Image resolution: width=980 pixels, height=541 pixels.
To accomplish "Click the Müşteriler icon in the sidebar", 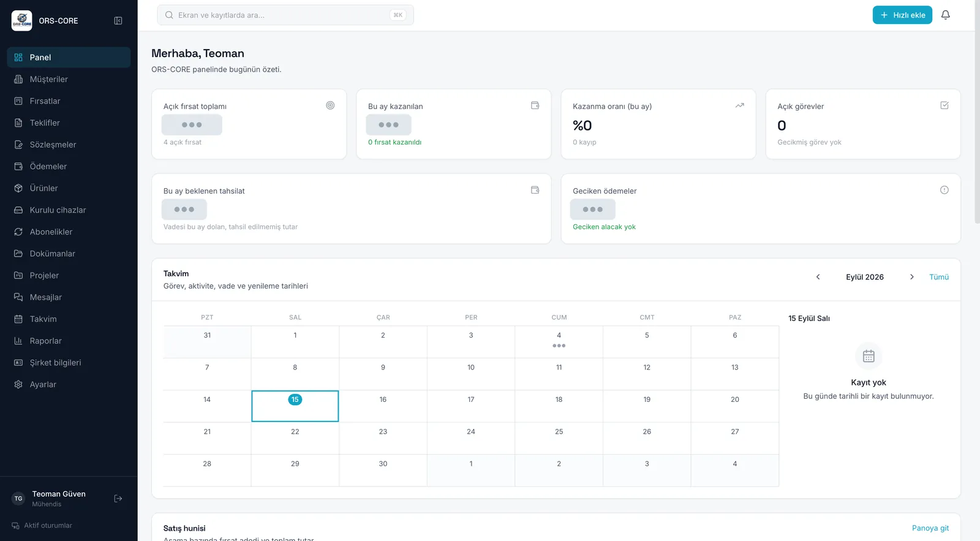I will [x=18, y=79].
